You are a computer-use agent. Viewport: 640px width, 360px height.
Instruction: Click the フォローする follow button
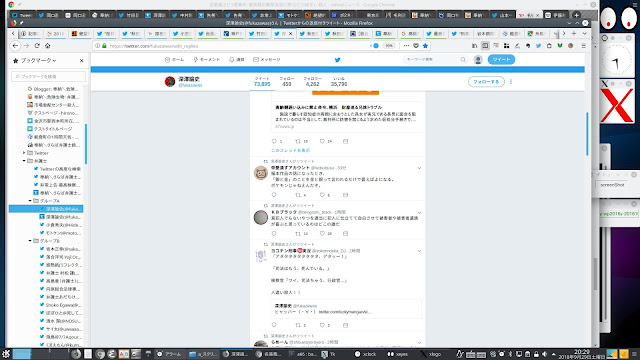point(486,82)
